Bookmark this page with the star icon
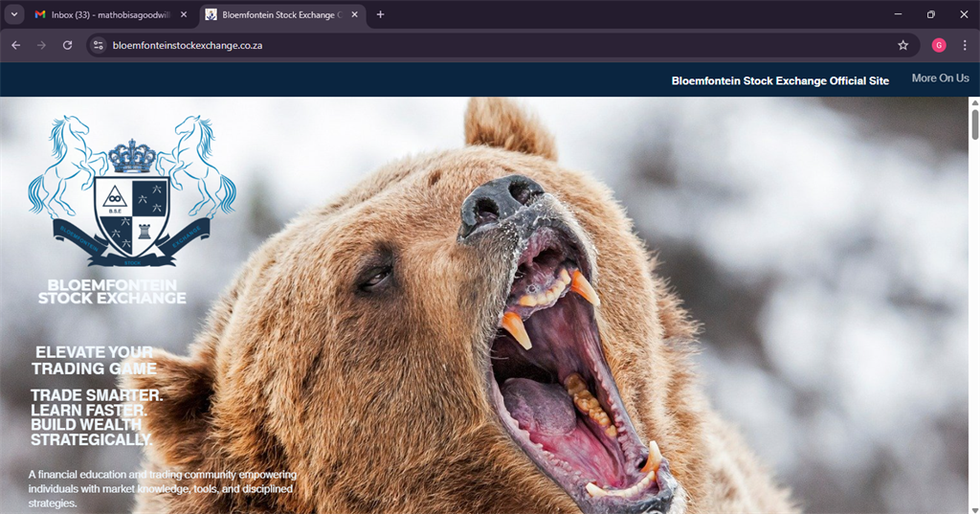Viewport: 980px width, 514px height. click(902, 45)
